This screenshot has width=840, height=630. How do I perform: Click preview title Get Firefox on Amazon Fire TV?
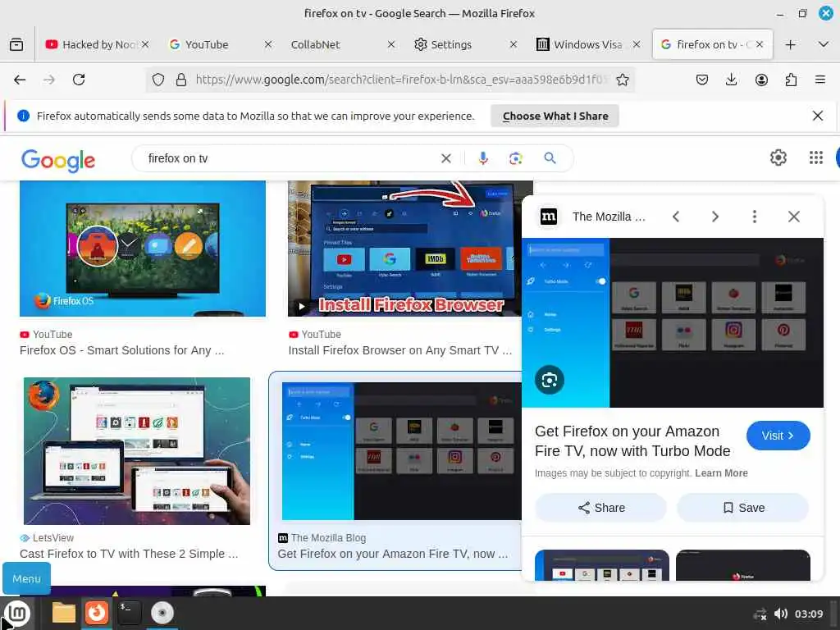(x=632, y=441)
